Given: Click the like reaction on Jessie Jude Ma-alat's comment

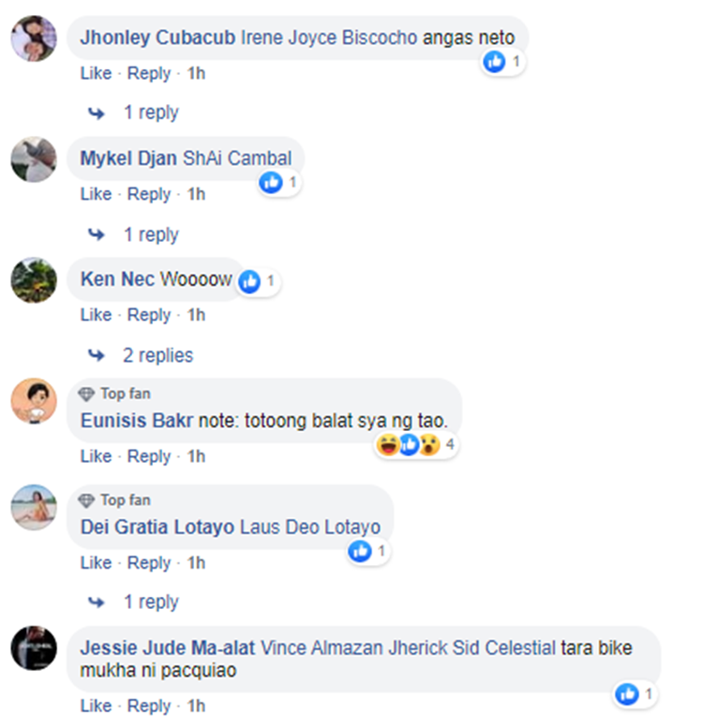Looking at the screenshot, I should tap(627, 694).
